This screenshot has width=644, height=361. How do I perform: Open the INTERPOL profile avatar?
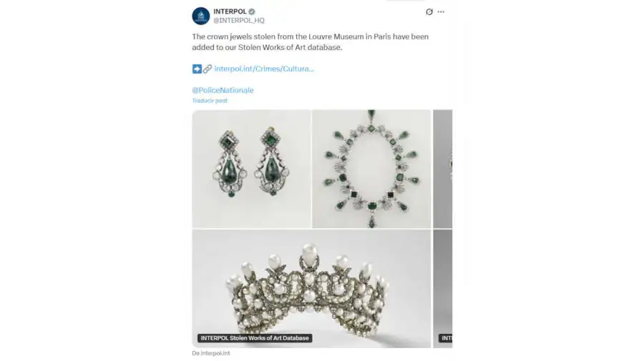201,16
